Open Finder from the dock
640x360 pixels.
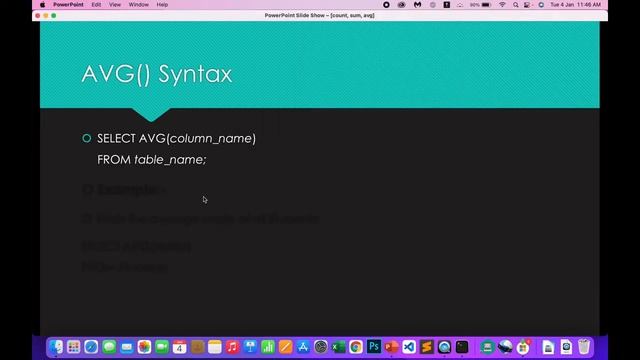point(56,347)
